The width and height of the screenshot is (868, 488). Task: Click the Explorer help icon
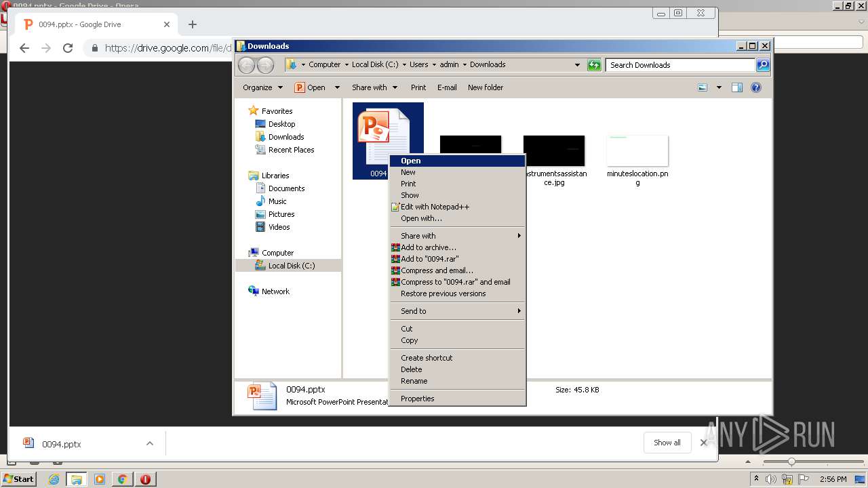pyautogui.click(x=756, y=87)
